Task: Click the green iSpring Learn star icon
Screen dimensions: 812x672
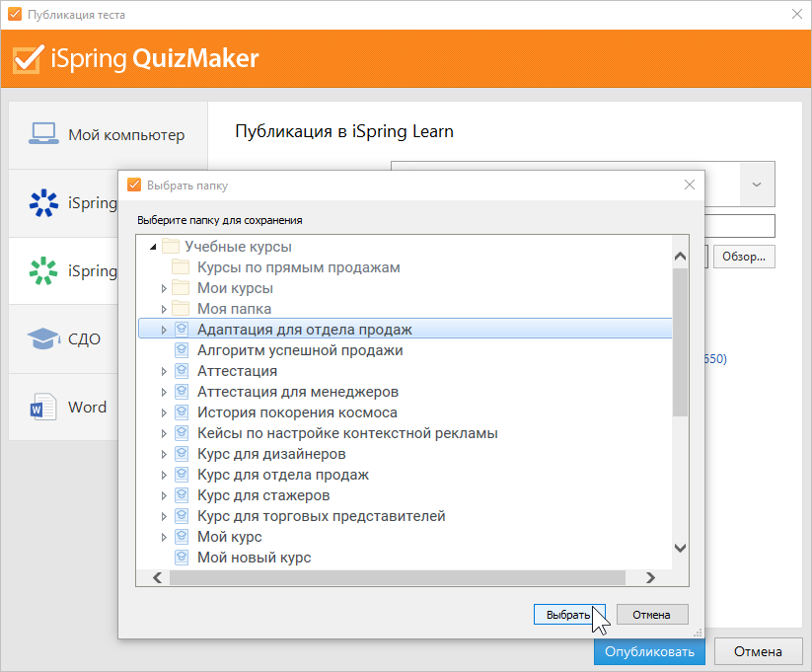Action: tap(43, 270)
